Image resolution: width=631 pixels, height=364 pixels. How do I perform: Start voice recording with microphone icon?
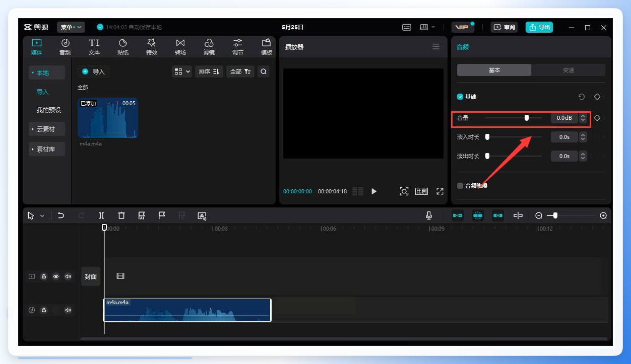coord(429,215)
